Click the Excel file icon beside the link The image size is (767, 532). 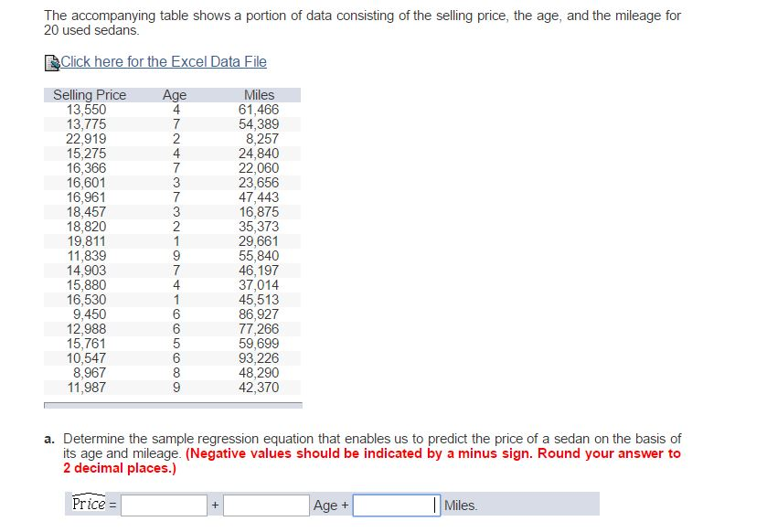(48, 60)
